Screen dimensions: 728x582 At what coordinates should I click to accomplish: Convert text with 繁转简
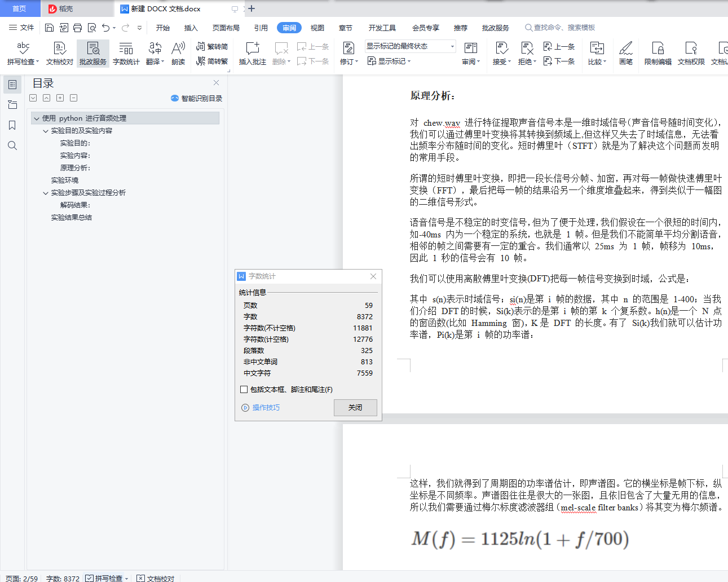point(212,47)
